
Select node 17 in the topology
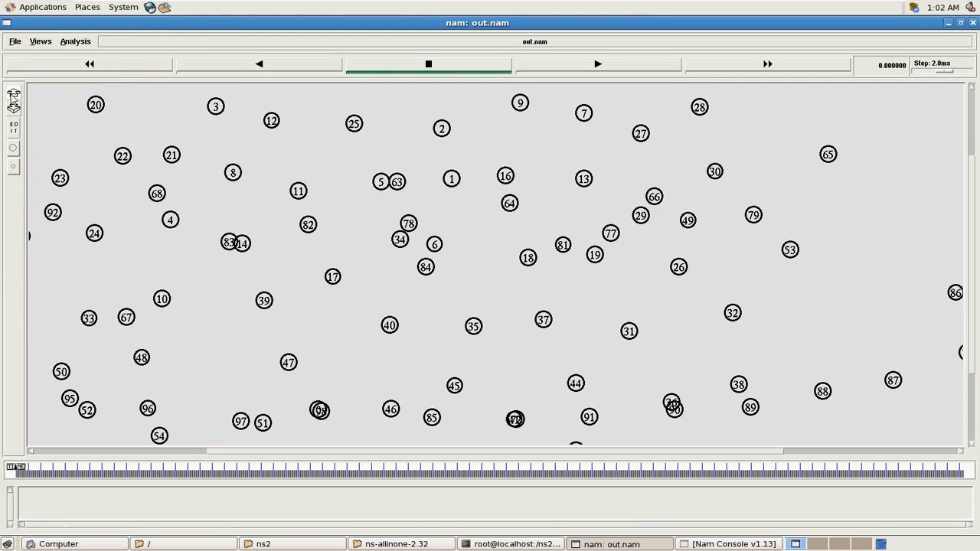[332, 276]
